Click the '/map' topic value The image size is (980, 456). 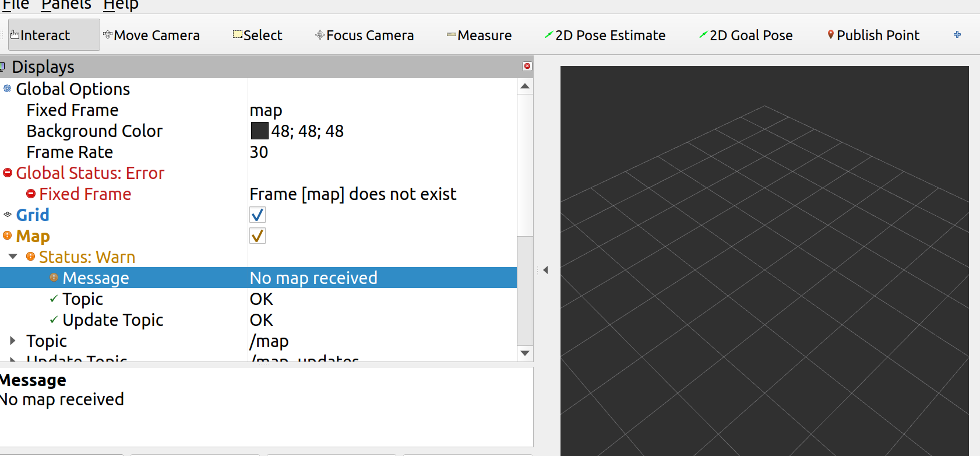point(269,341)
